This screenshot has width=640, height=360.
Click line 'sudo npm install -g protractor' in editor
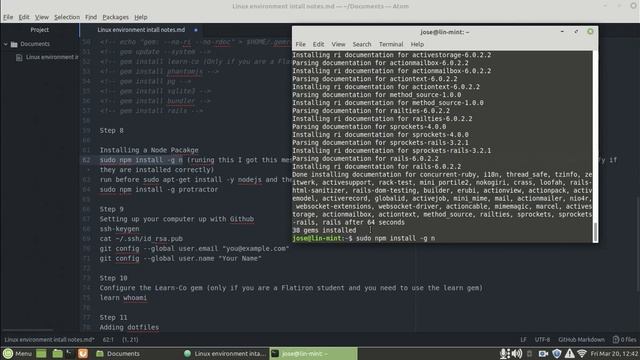[x=159, y=189]
